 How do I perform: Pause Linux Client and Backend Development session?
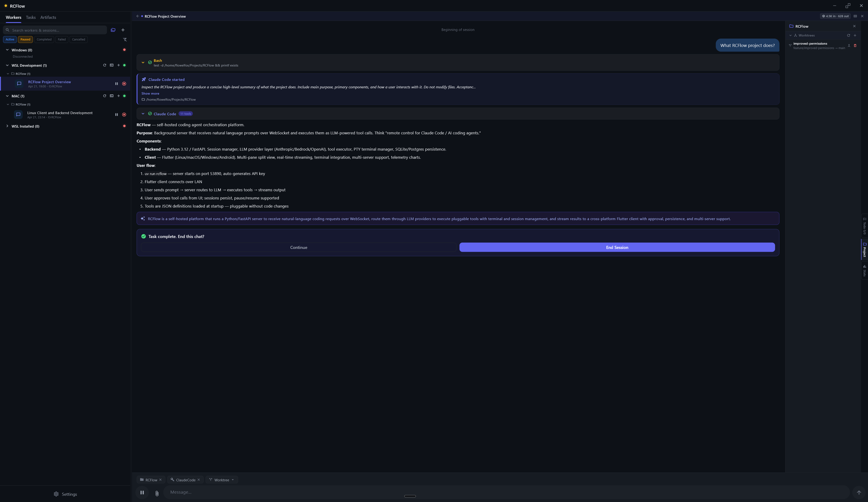(x=116, y=115)
